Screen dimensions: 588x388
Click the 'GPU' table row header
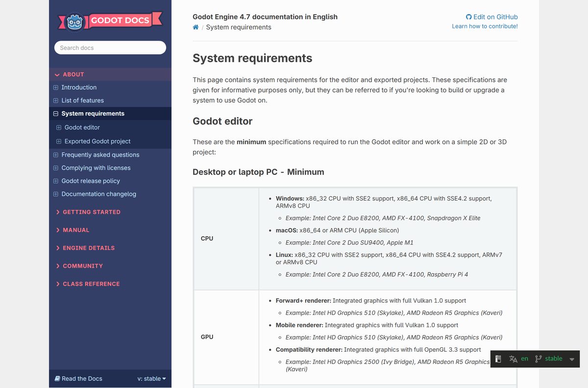[x=207, y=337]
